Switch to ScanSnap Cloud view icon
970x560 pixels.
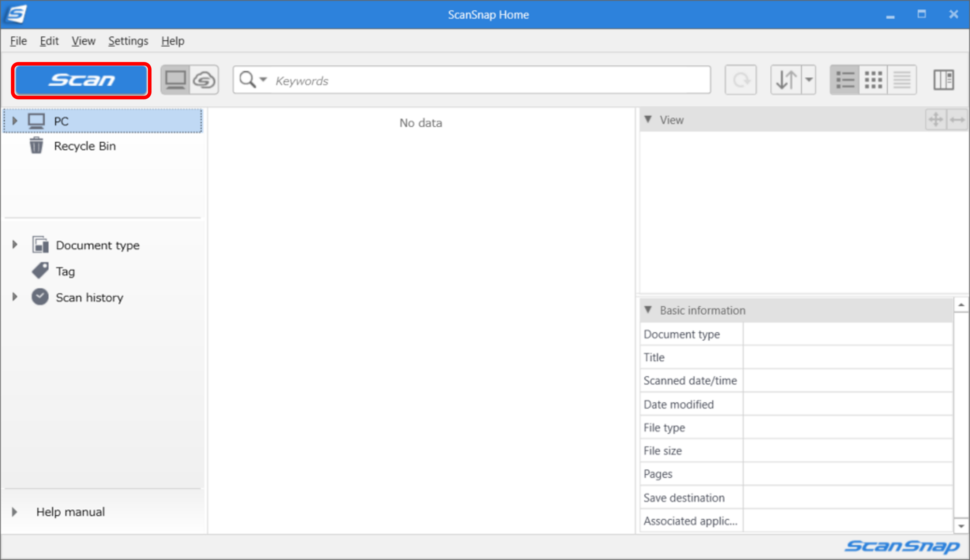point(204,80)
